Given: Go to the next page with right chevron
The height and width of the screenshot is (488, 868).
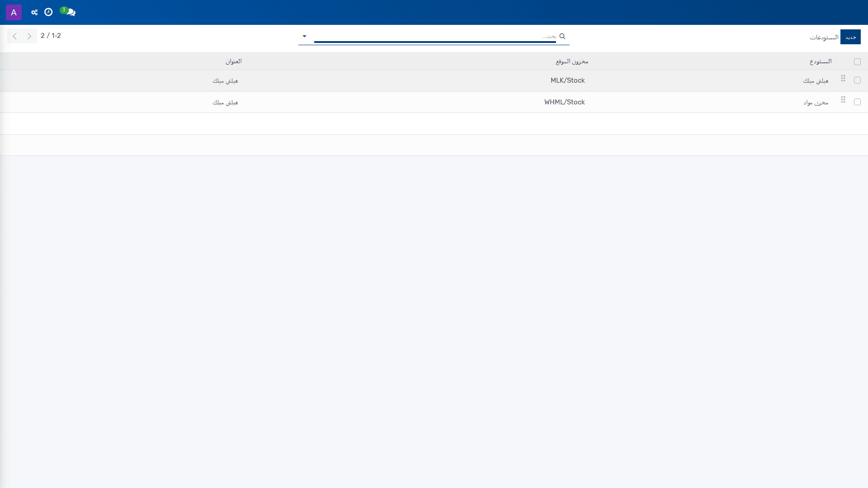Looking at the screenshot, I should pyautogui.click(x=29, y=36).
